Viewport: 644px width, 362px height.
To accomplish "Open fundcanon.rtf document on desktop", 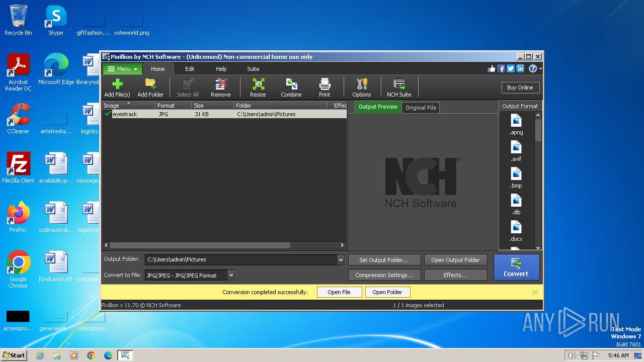I will pos(56,266).
